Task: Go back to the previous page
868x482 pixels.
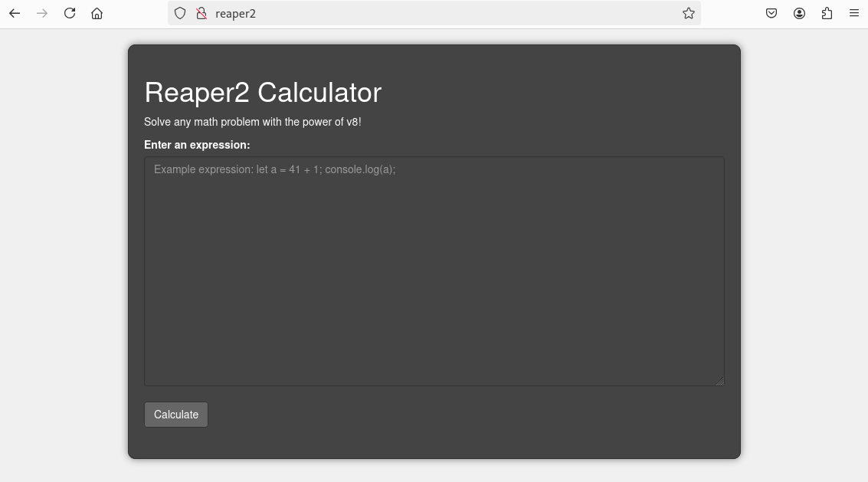Action: point(15,13)
